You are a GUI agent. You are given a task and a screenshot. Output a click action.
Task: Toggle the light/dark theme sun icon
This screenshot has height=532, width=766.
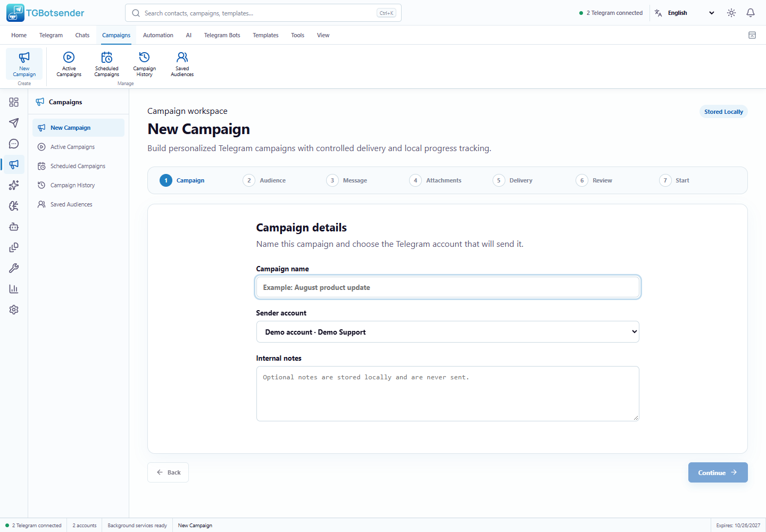tap(731, 13)
